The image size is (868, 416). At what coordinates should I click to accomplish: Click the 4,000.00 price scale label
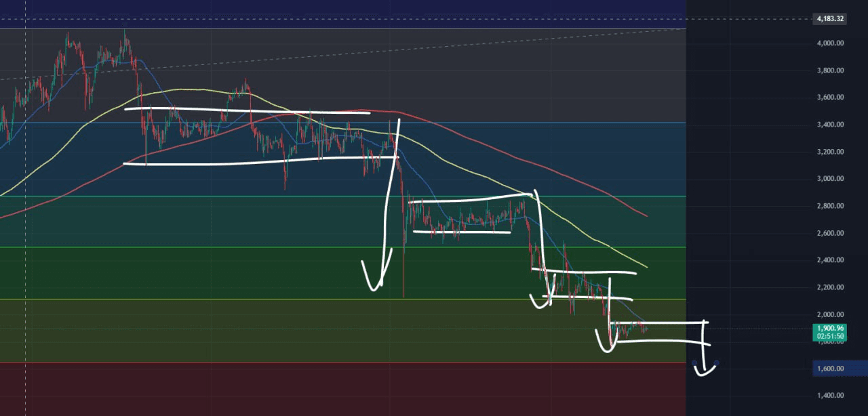830,43
